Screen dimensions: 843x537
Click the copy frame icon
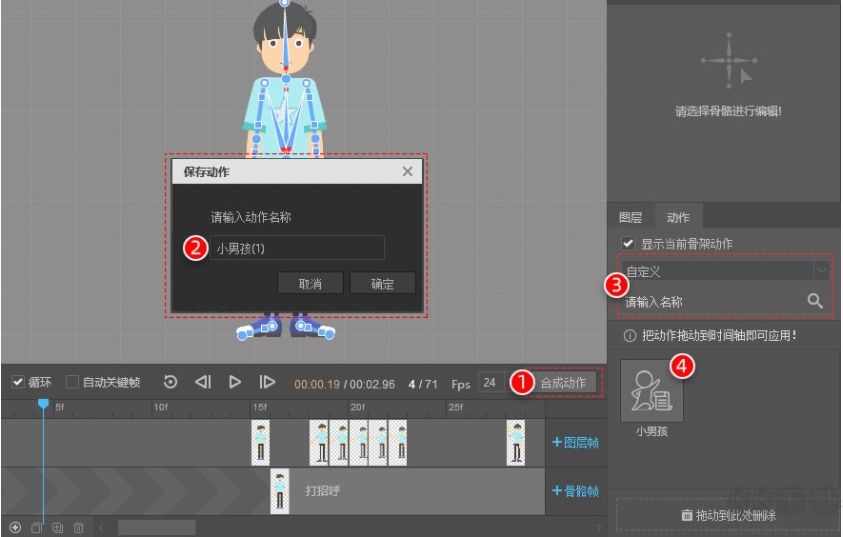(37, 528)
